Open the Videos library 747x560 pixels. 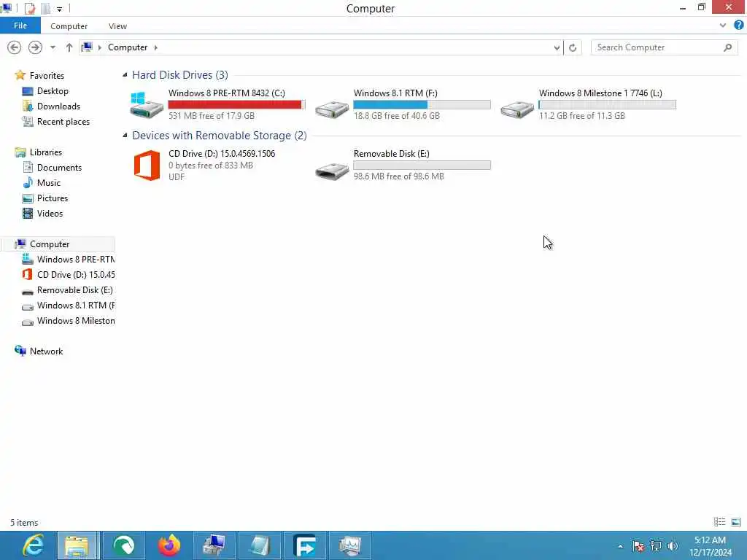tap(50, 214)
